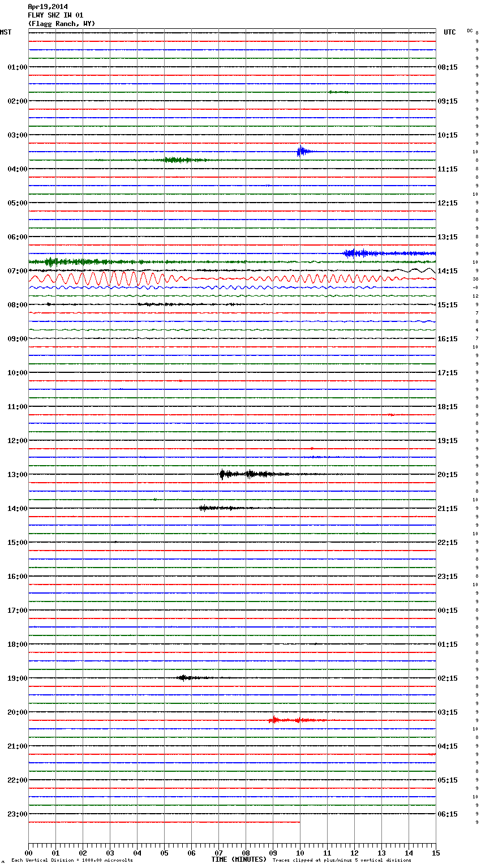Select the 09:00 MST time label
This screenshot has height=868, width=481.
[x=17, y=339]
